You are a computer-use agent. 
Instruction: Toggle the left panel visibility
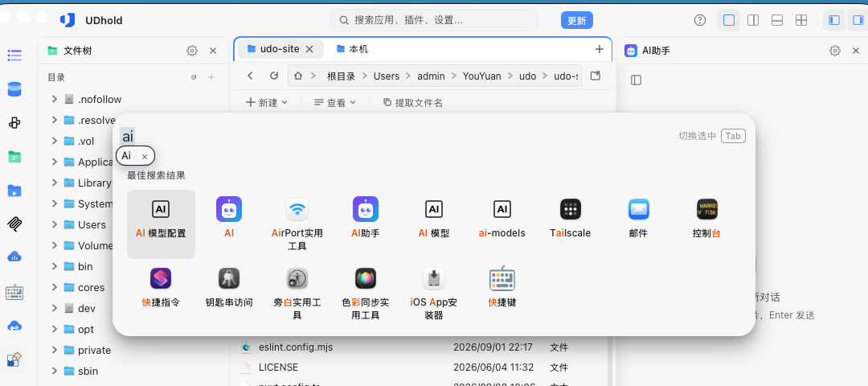(x=834, y=20)
